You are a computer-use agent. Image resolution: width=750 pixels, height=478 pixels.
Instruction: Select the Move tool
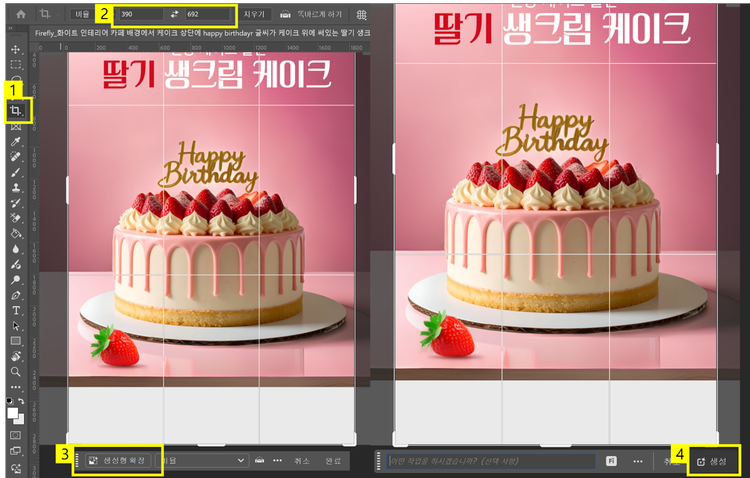tap(16, 49)
